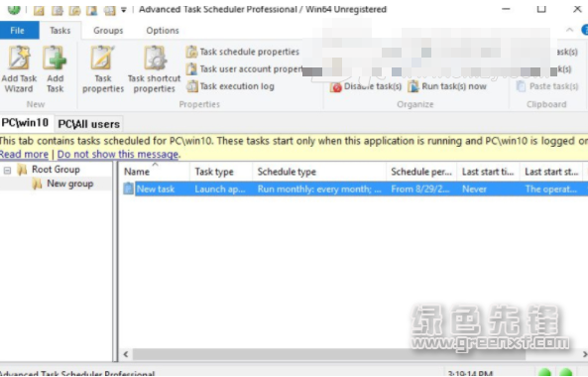The image size is (588, 377).
Task: Switch to the Groups ribbon tab
Action: tap(108, 31)
